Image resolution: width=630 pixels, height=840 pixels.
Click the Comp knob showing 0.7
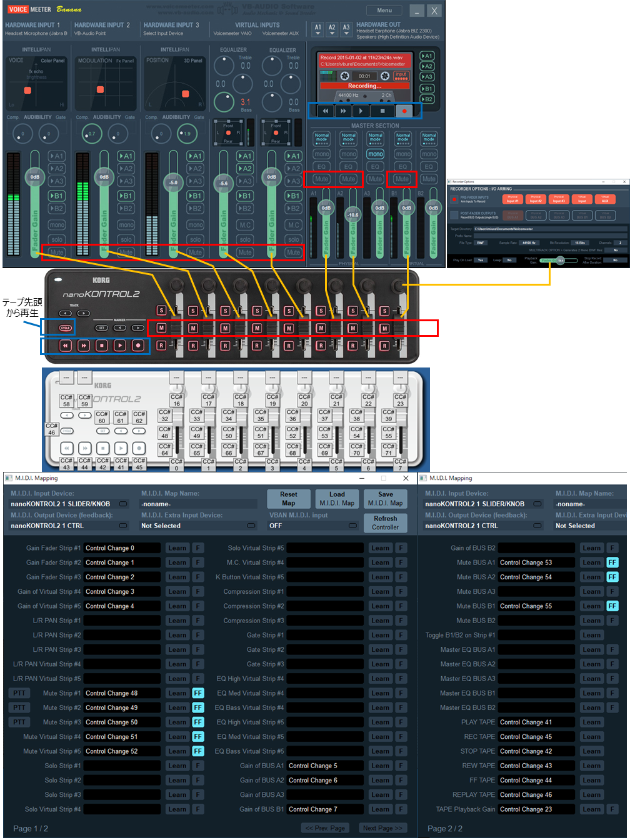(92, 133)
